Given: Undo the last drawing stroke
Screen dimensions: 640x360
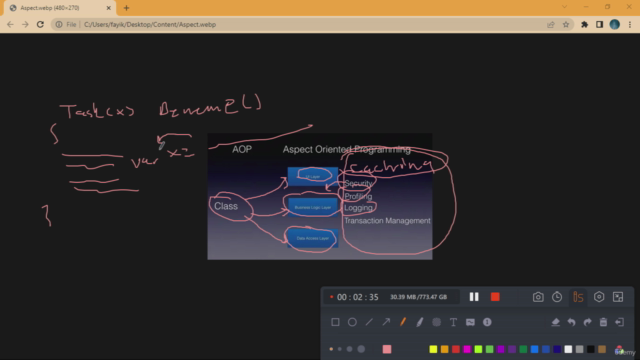Looking at the screenshot, I should click(571, 322).
